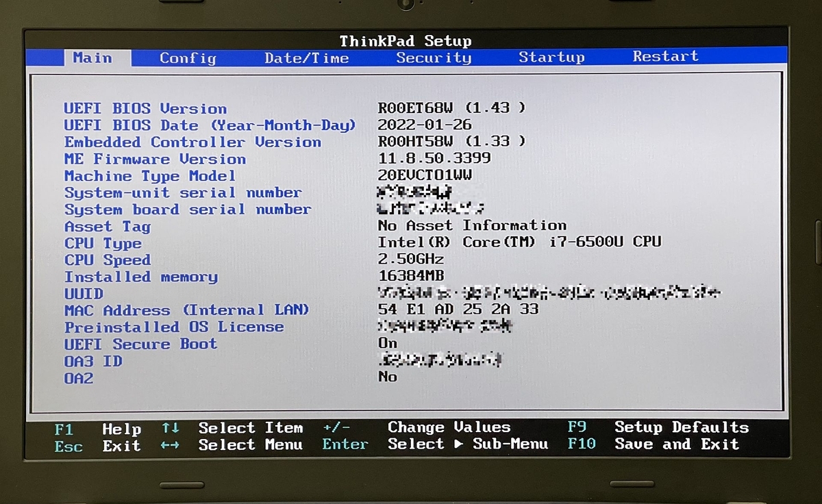This screenshot has width=822, height=504.
Task: Open the Config tab
Action: 188,58
